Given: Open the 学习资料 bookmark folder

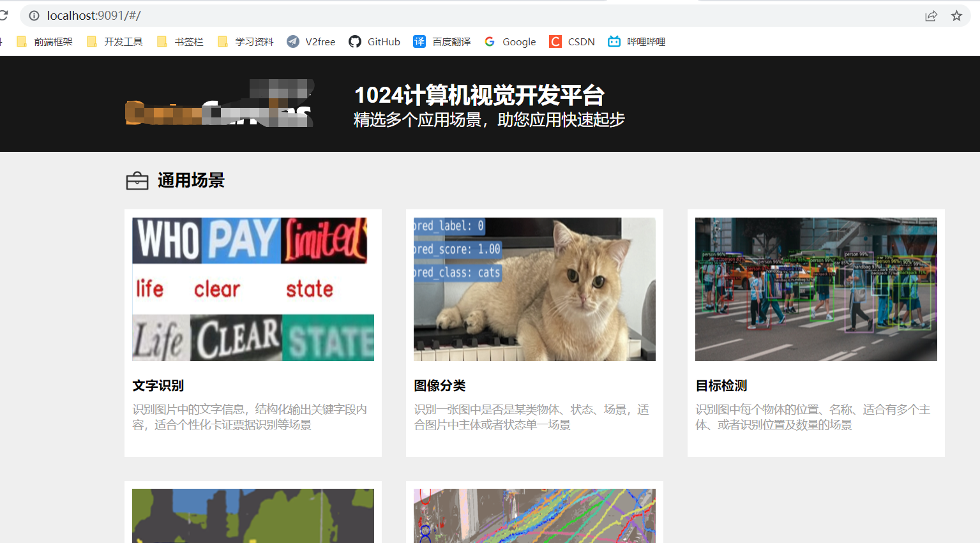Looking at the screenshot, I should point(246,41).
